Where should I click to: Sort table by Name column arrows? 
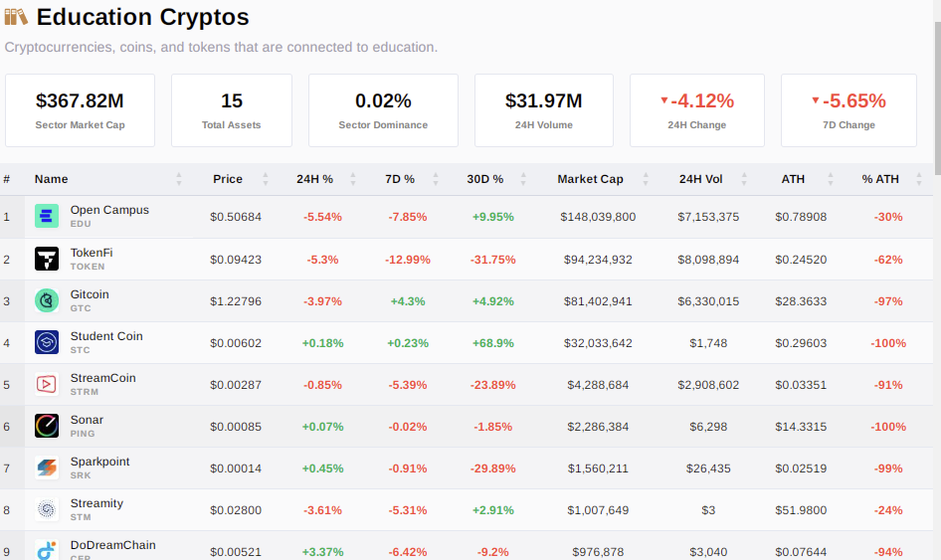(179, 179)
